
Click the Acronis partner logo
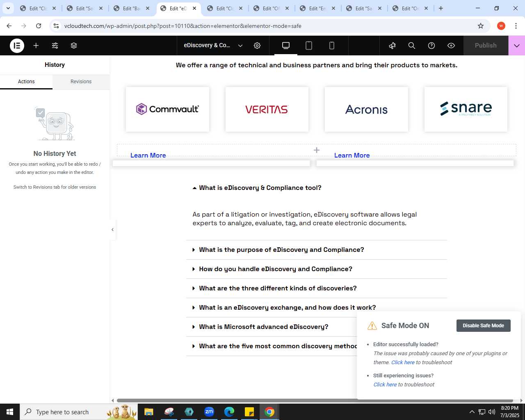point(366,109)
